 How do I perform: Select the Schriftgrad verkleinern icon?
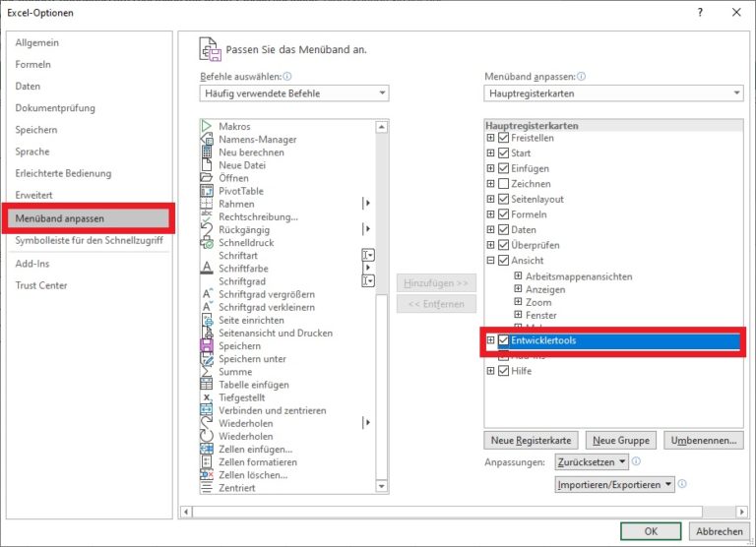click(x=208, y=307)
